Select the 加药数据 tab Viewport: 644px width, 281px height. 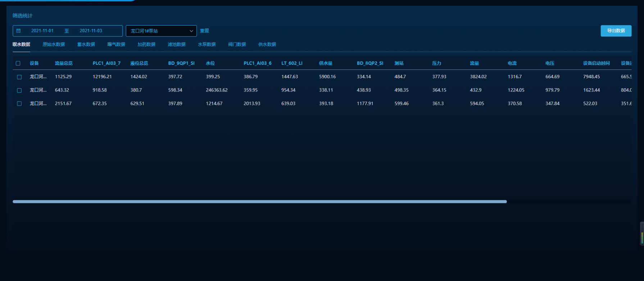[146, 45]
